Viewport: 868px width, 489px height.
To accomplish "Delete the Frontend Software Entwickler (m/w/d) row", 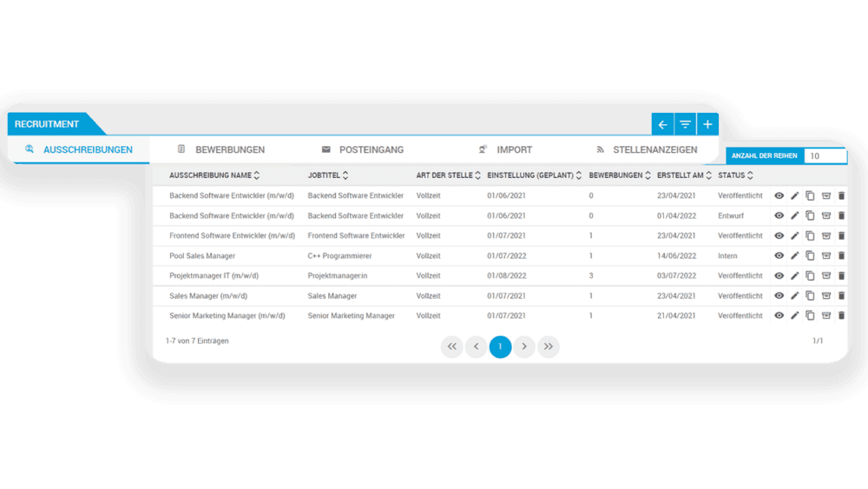I will click(841, 236).
